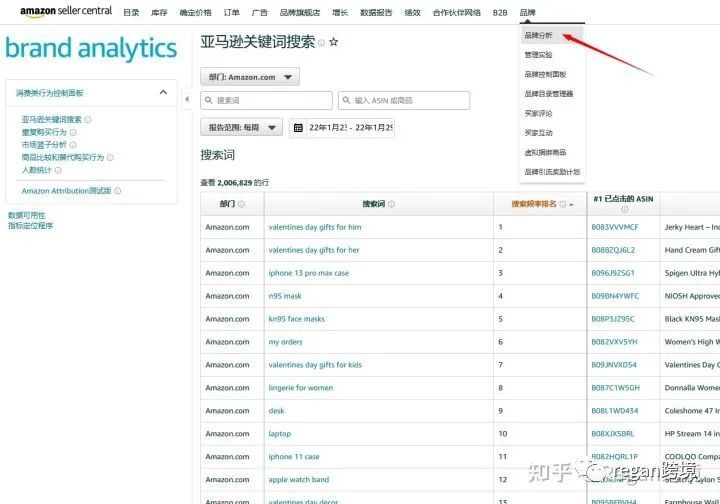The width and height of the screenshot is (720, 504).
Task: Click the favorite star beside the page title
Action: (x=334, y=42)
